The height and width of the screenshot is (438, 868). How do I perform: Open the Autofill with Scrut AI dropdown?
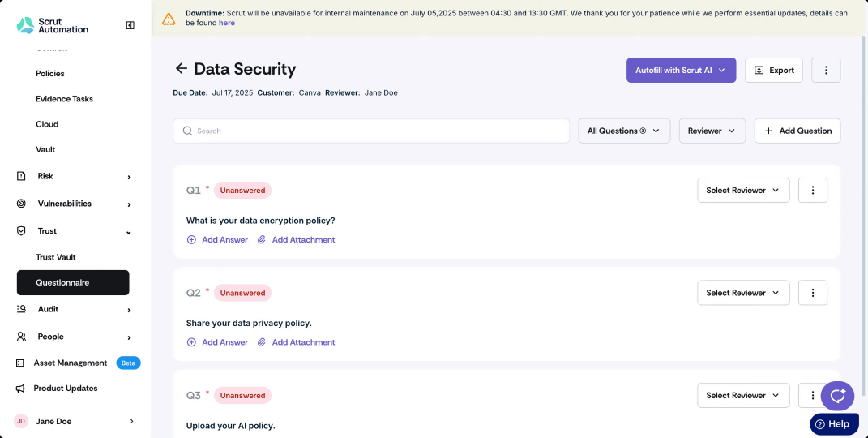[681, 71]
